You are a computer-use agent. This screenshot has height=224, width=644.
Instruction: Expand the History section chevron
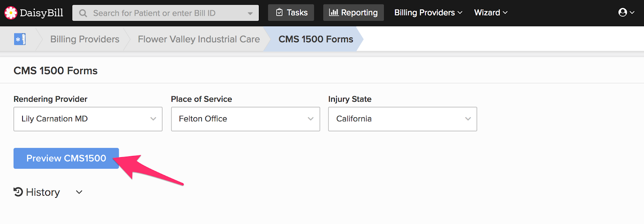pos(79,192)
